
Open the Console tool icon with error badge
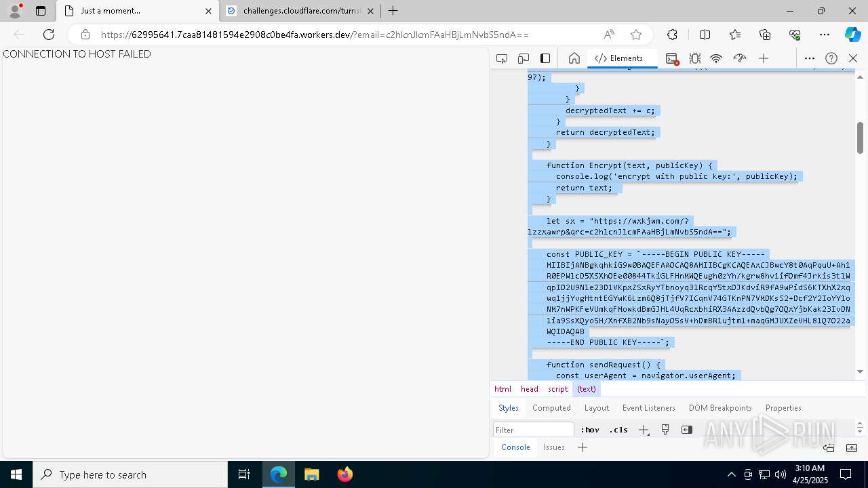coord(672,58)
